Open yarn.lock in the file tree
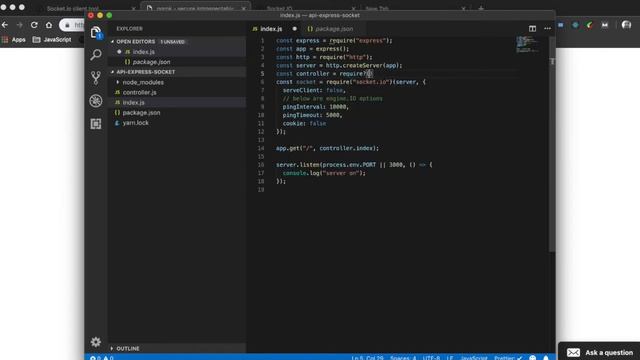This screenshot has height=360, width=640. click(177, 122)
